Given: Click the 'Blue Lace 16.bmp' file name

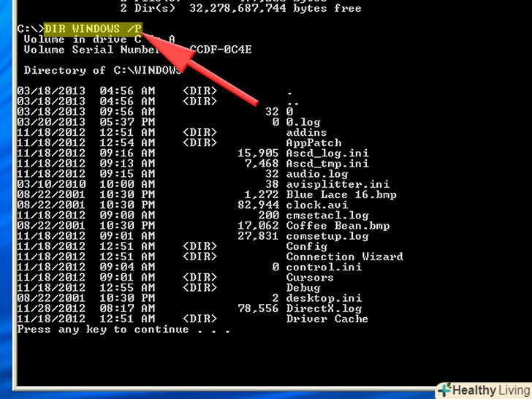Looking at the screenshot, I should pyautogui.click(x=341, y=194).
